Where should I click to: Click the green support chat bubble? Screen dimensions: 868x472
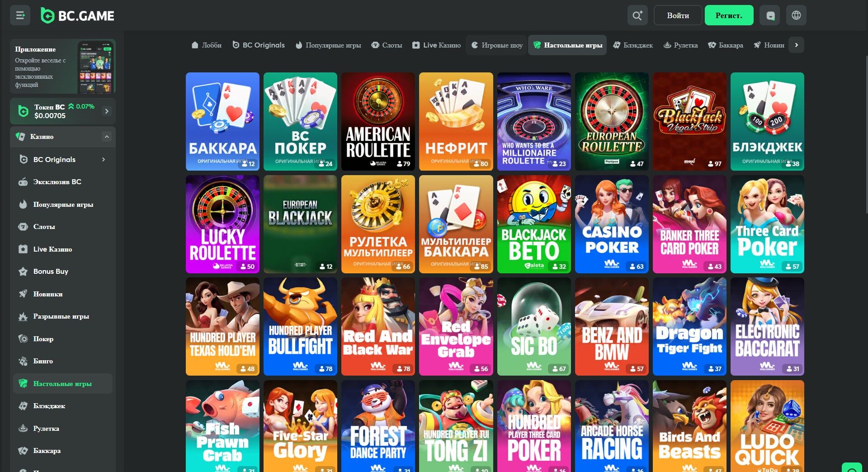click(853, 468)
